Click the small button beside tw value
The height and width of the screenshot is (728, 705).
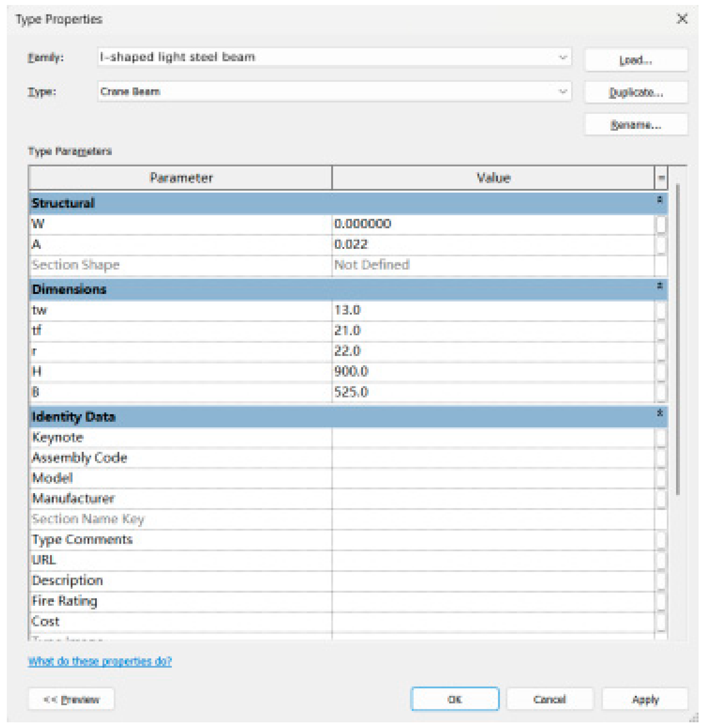661,311
